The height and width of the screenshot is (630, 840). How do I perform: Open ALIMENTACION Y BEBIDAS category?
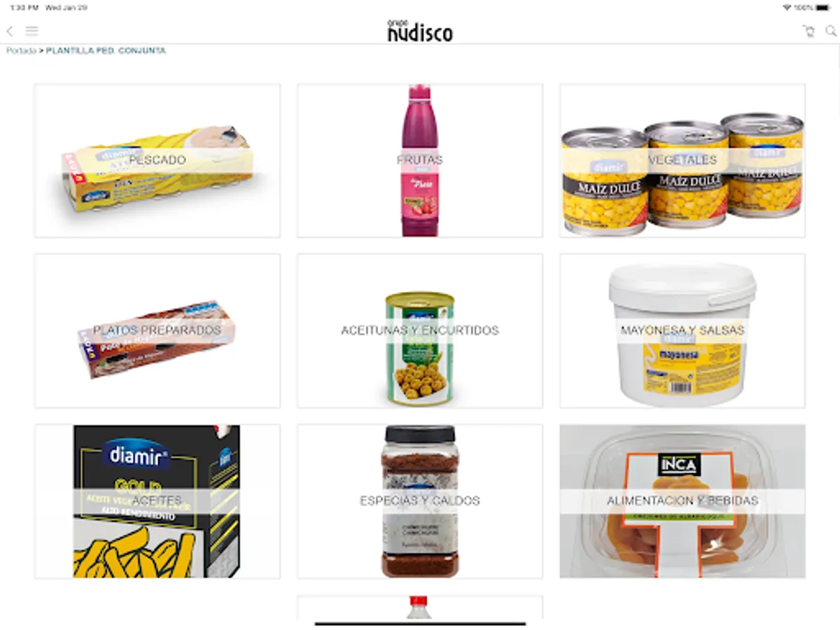(x=682, y=501)
